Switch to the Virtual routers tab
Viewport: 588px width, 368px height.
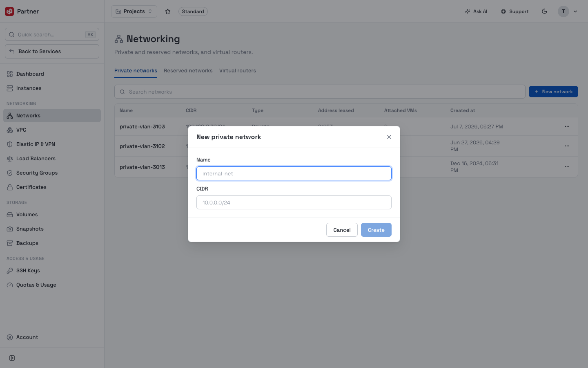tap(238, 71)
